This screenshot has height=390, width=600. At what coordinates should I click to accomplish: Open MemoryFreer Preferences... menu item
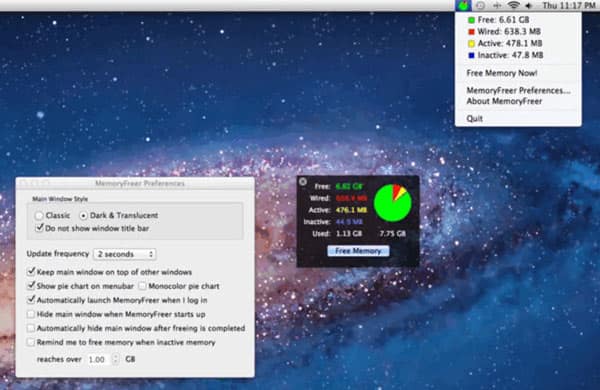pyautogui.click(x=518, y=90)
